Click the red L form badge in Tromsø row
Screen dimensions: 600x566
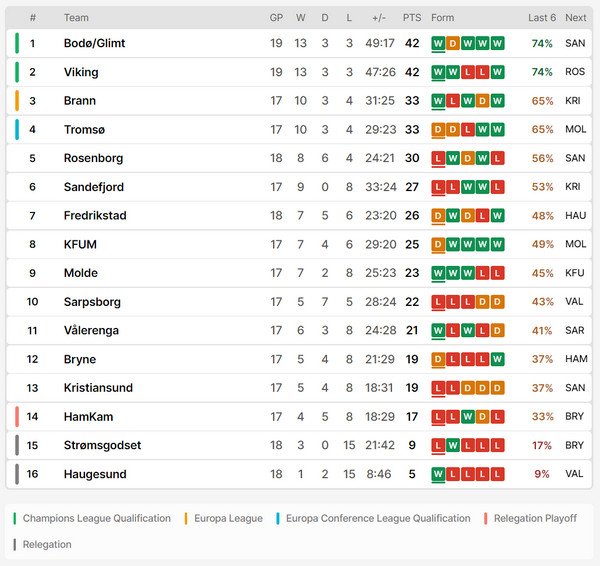tap(468, 129)
